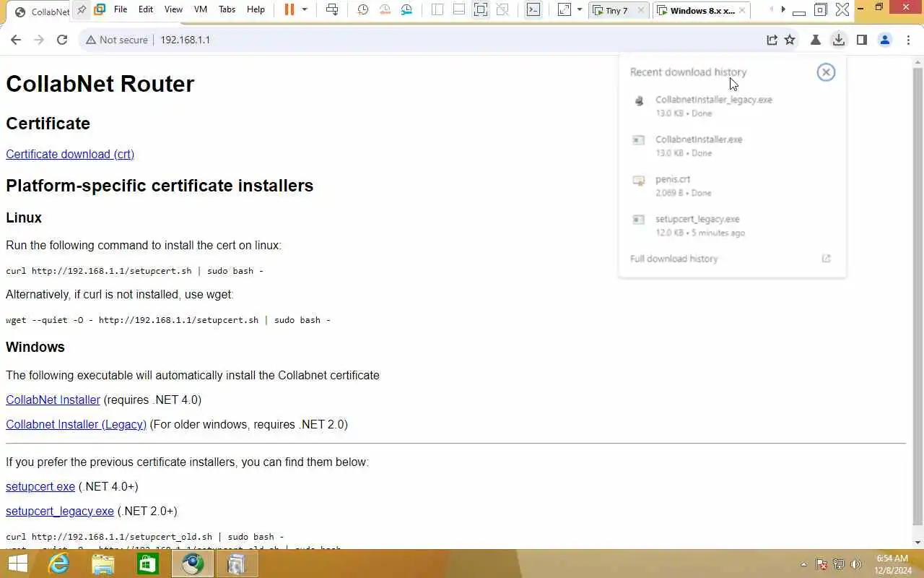Open the File menu
Viewport: 924px width, 578px height.
(121, 9)
